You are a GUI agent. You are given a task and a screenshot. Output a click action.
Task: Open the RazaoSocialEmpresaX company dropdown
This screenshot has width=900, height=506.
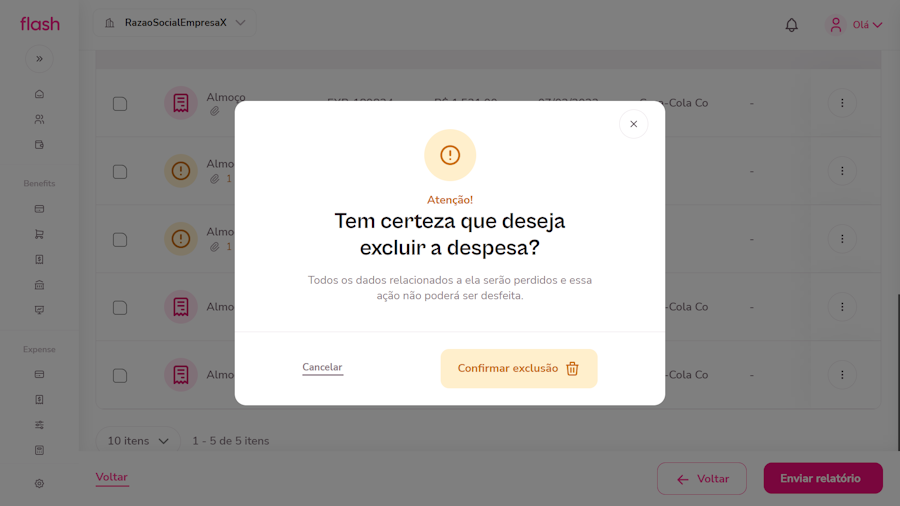[175, 23]
